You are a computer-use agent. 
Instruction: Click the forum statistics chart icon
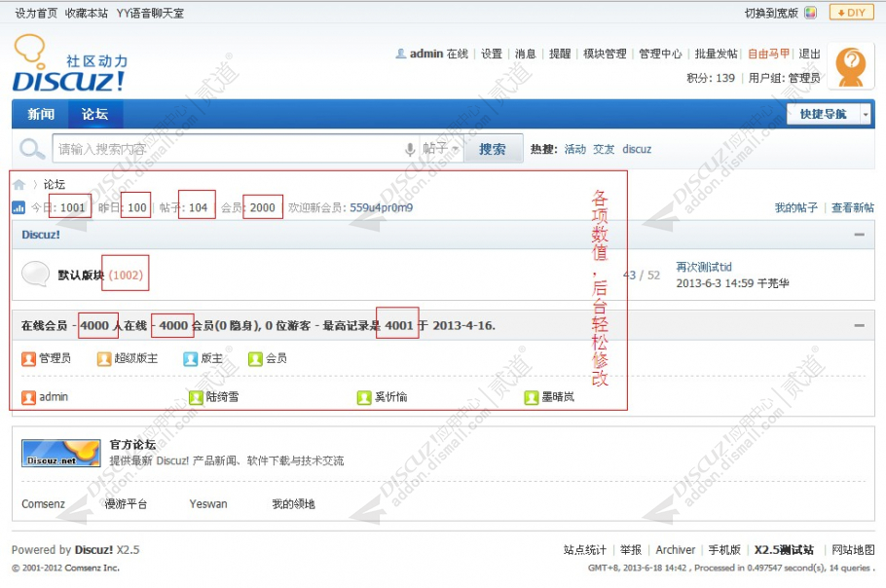pos(18,208)
